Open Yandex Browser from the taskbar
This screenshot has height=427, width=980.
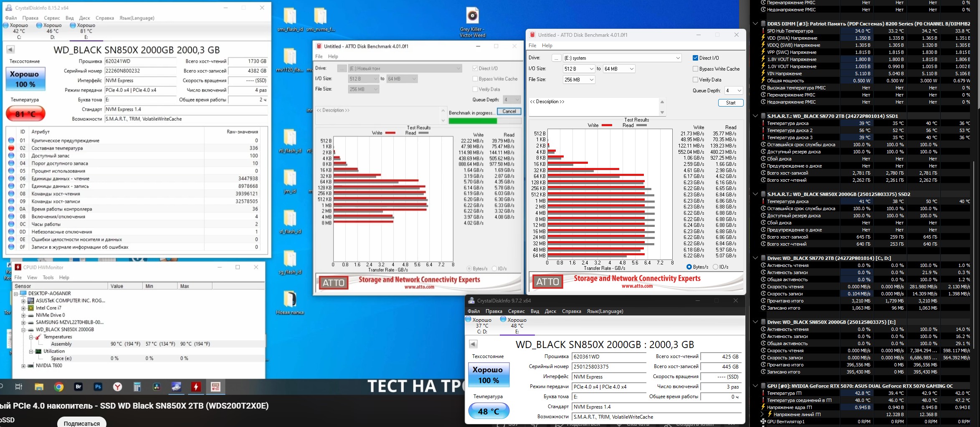pos(118,387)
